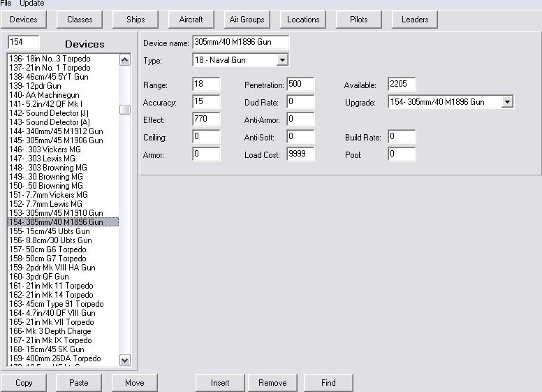
Task: Select '142- Sound Detector (J)' entry
Action: tap(63, 113)
